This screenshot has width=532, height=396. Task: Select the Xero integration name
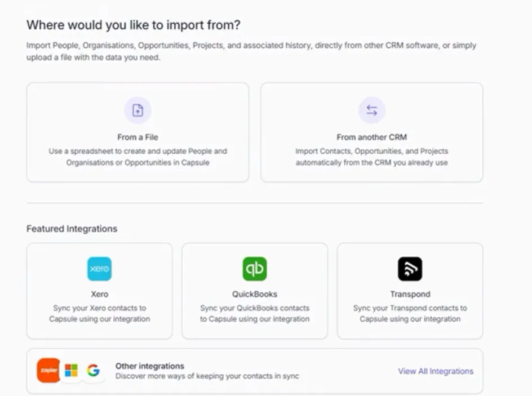pos(99,294)
